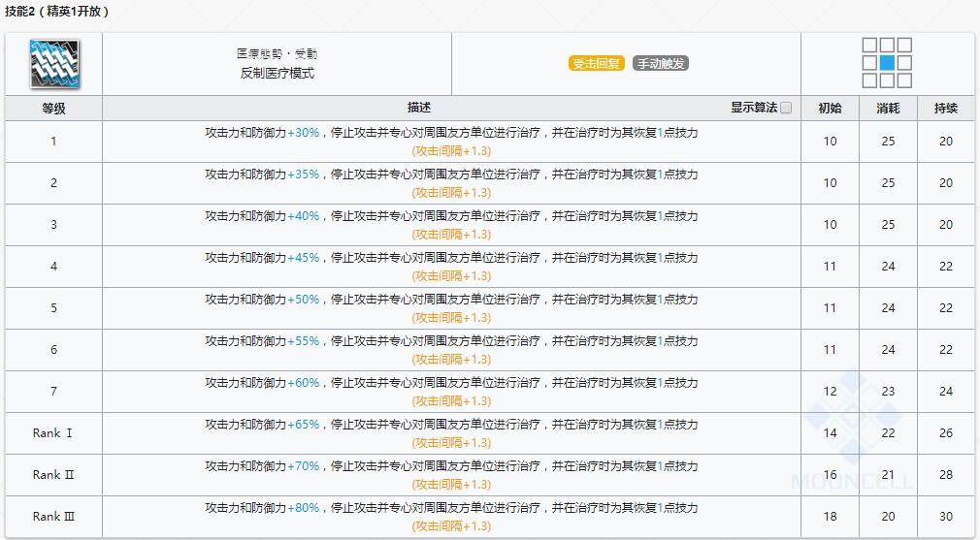Click the 技能2（精英1开放）heading
The height and width of the screenshot is (540, 980).
(56, 12)
